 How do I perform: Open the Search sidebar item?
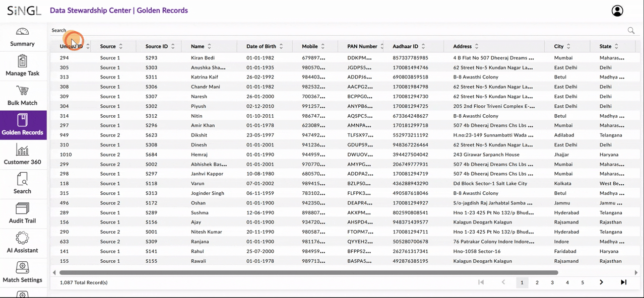[23, 183]
